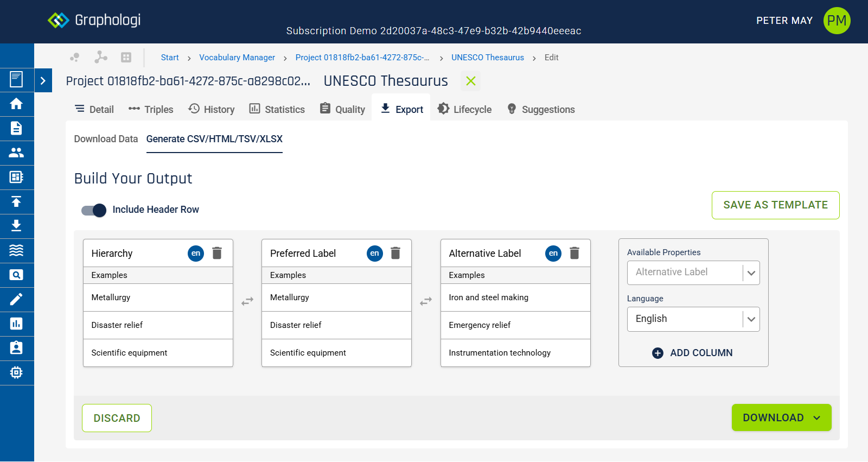This screenshot has height=462, width=868.
Task: Click the table grid view icon
Action: pos(126,57)
